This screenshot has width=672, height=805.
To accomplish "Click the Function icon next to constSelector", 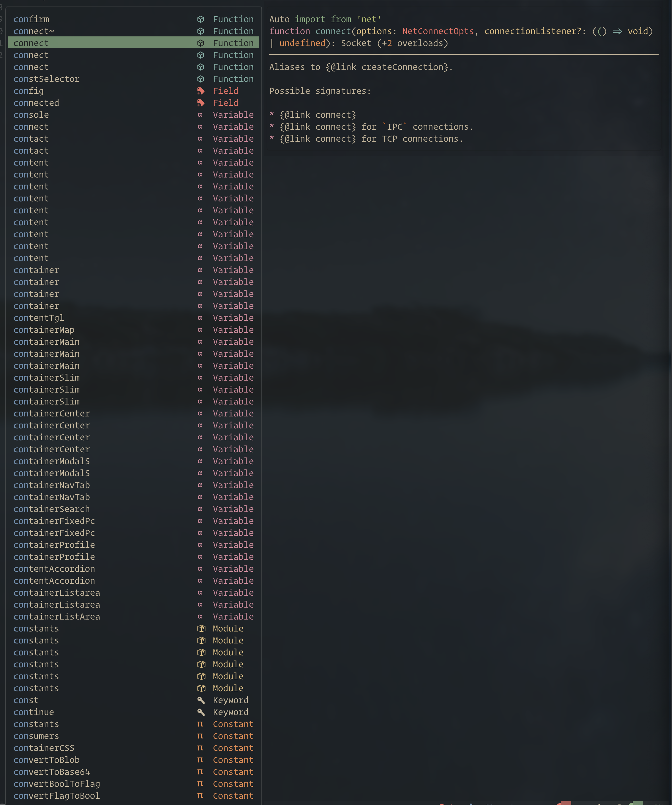I will (200, 79).
